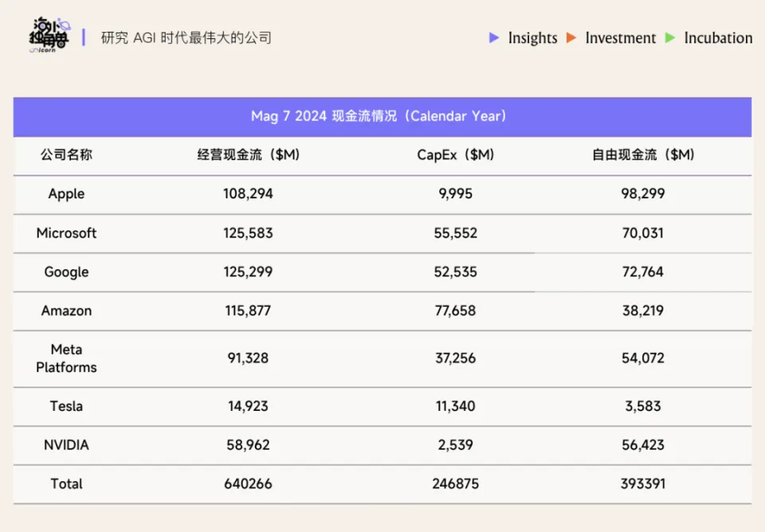Click the 经营现金流 ($M) column header
765x532 pixels.
[x=248, y=155]
